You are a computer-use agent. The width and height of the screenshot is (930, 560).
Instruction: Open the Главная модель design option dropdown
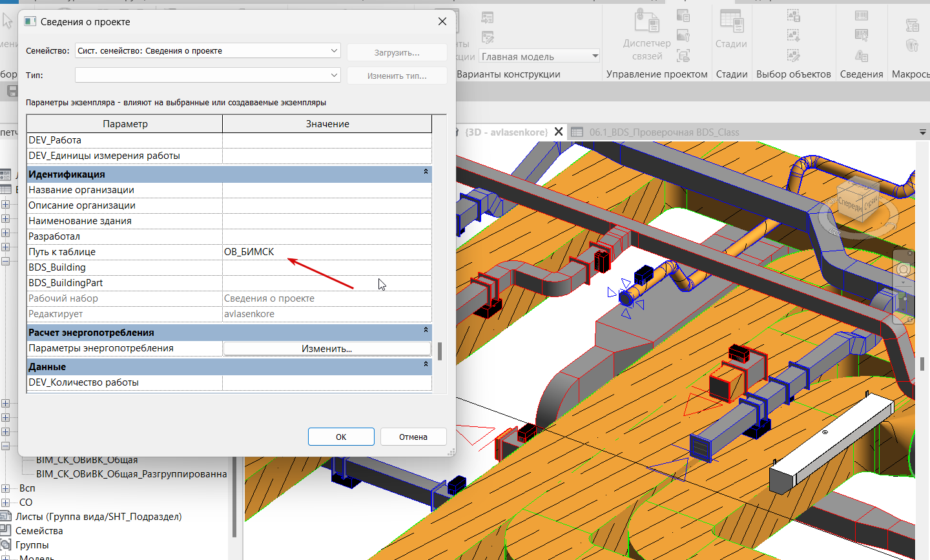595,57
